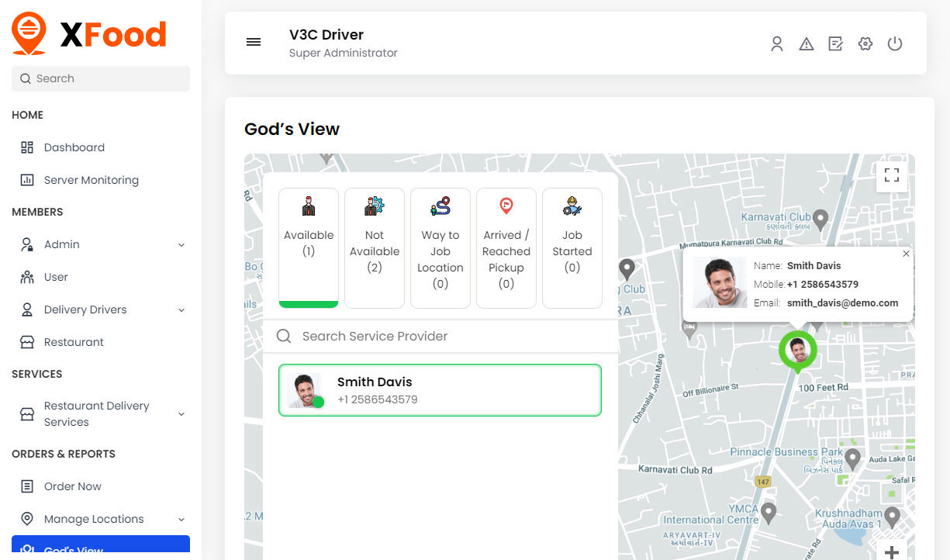The height and width of the screenshot is (560, 950).
Task: Click the power logout icon
Action: (x=895, y=44)
